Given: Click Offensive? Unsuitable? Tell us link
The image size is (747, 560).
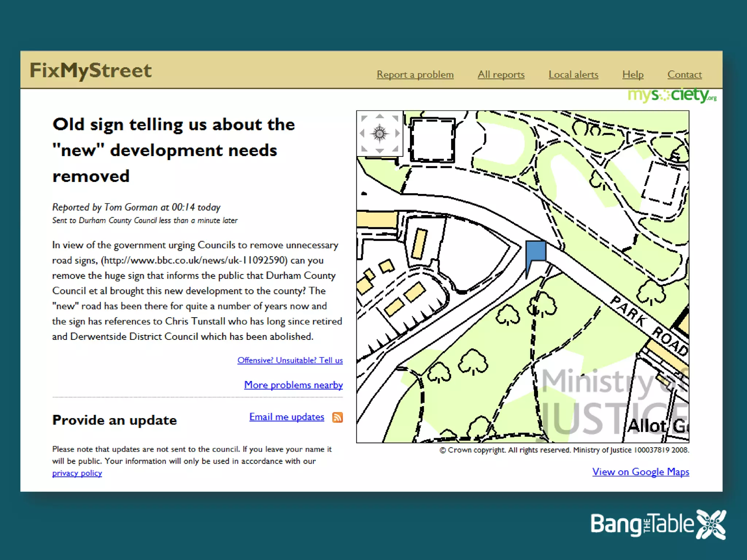Looking at the screenshot, I should click(x=290, y=360).
